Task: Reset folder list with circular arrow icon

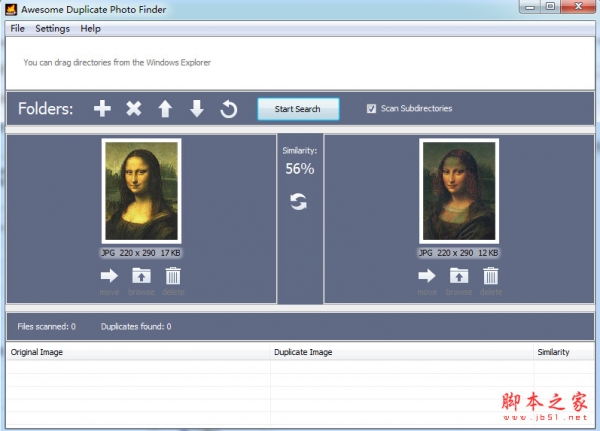Action: click(x=228, y=109)
